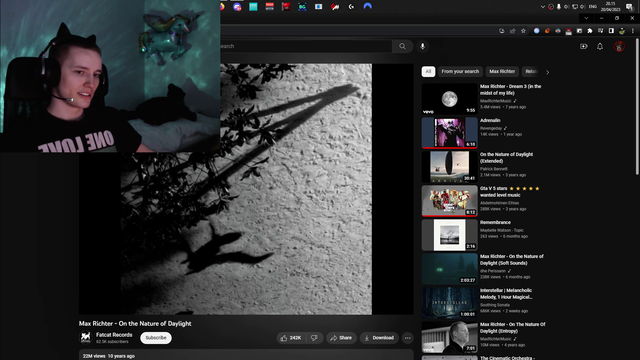Image resolution: width=640 pixels, height=360 pixels.
Task: Open the YouTube account avatar menu
Action: click(x=620, y=46)
